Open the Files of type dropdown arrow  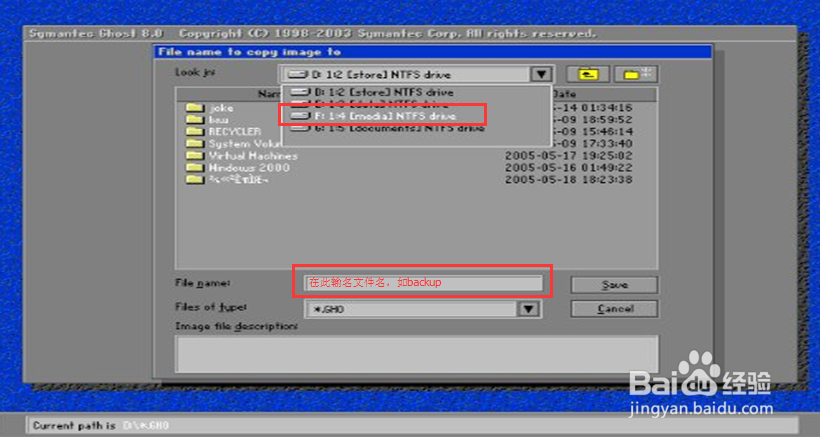[x=529, y=309]
